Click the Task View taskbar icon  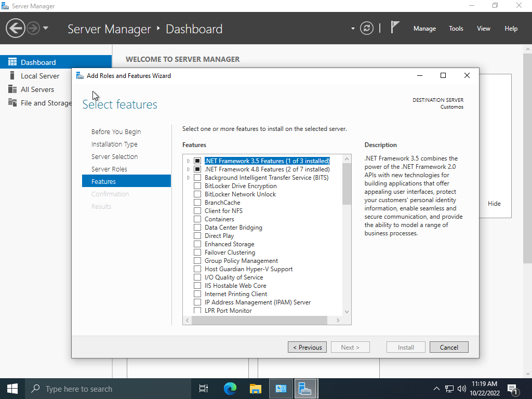coord(204,389)
